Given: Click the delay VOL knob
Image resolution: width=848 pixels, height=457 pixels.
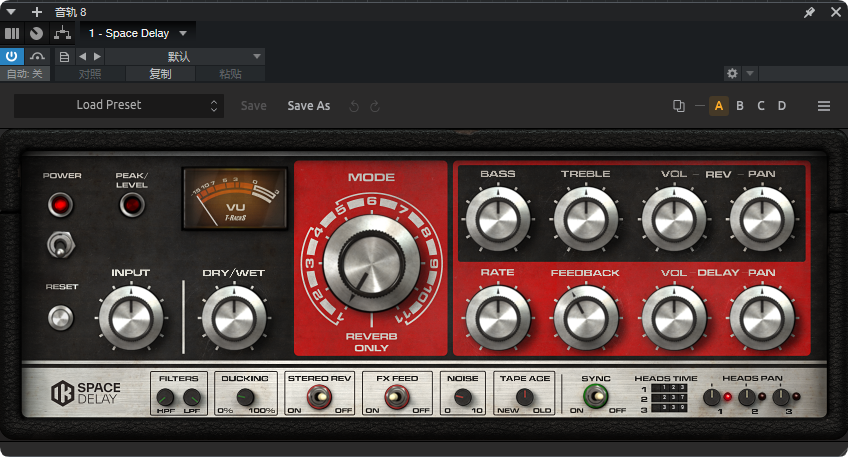Looking at the screenshot, I should (674, 318).
